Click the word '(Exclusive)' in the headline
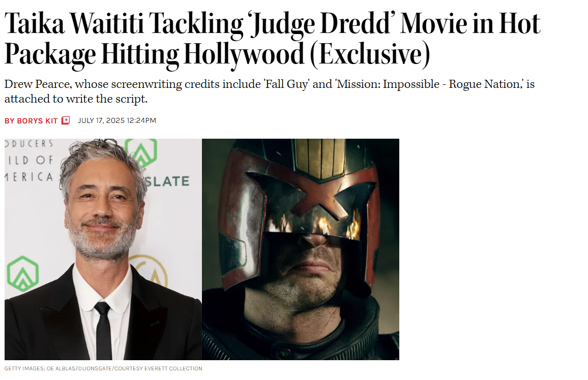 (x=370, y=55)
